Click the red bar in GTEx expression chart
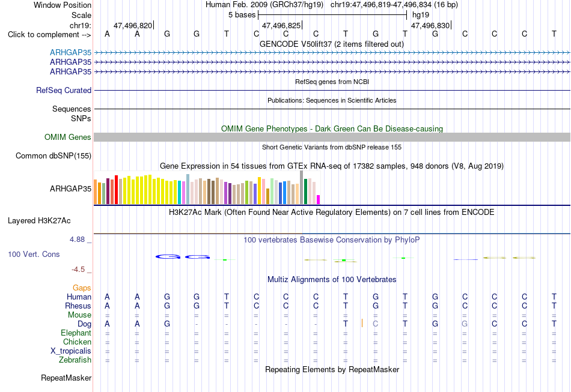 [116, 190]
